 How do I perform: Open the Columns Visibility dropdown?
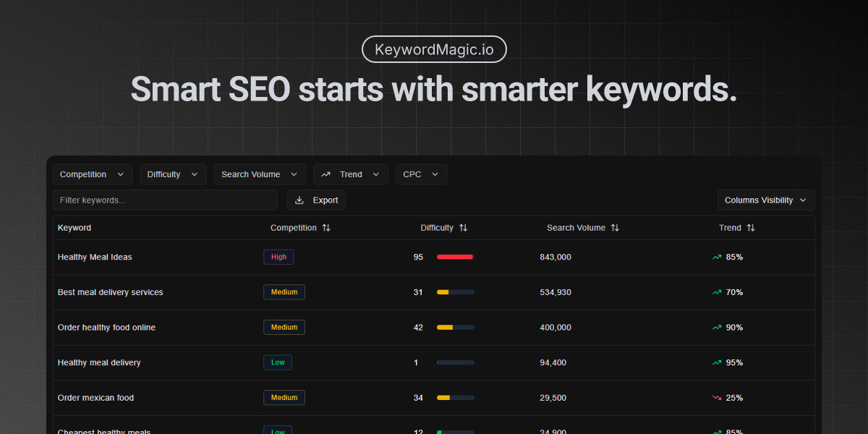pyautogui.click(x=766, y=200)
